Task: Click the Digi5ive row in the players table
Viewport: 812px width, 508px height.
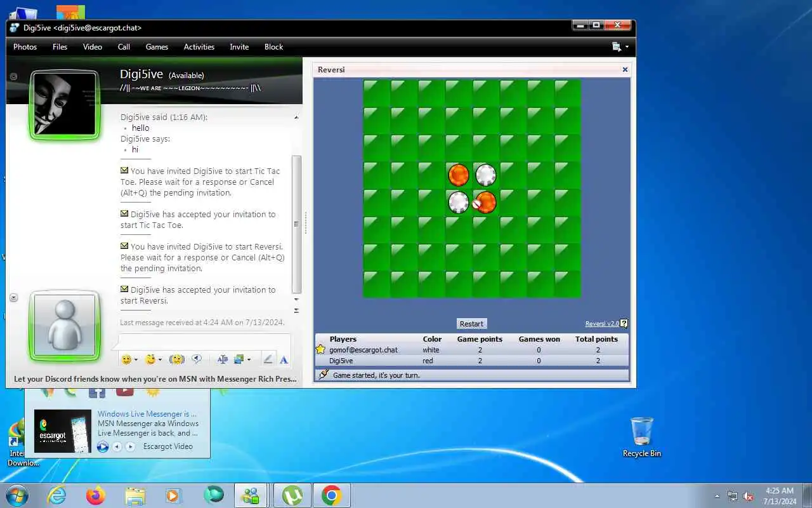Action: pos(472,361)
